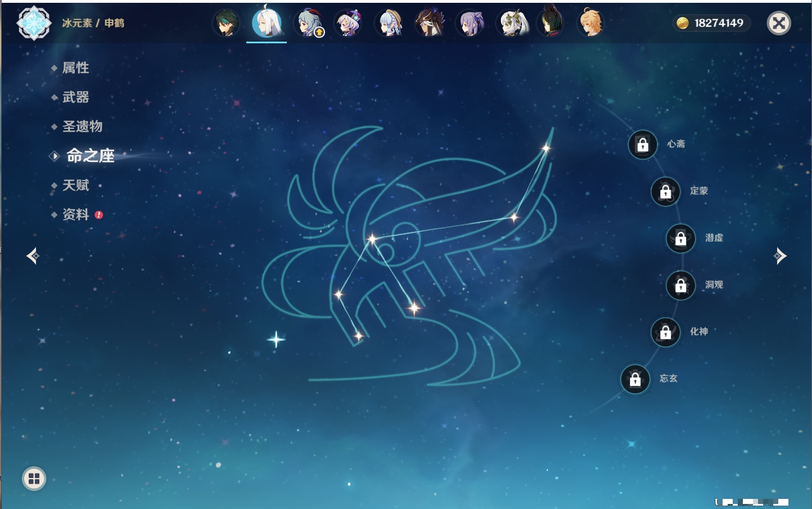Click the topmost constellation star
The height and width of the screenshot is (509, 812).
[545, 148]
